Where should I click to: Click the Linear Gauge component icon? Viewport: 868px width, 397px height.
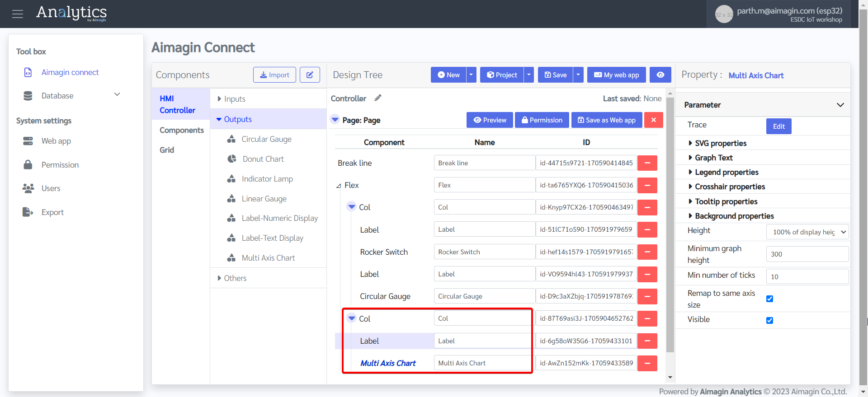point(231,199)
